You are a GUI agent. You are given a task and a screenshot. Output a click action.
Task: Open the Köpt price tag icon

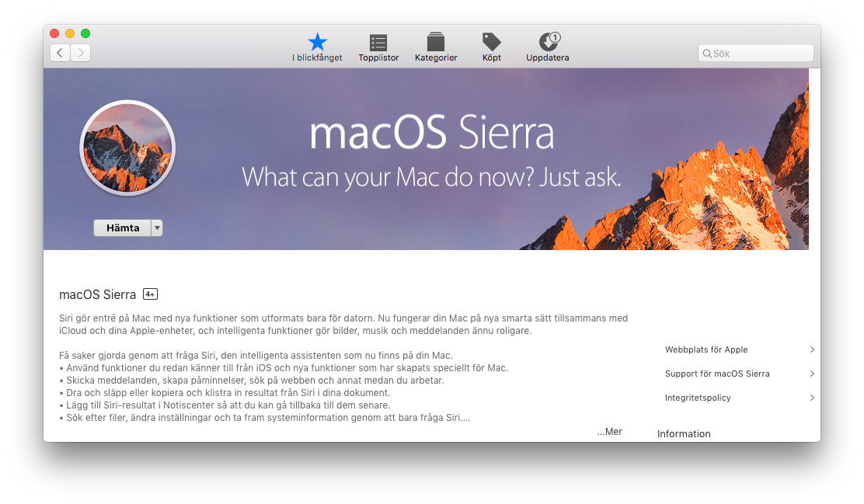[492, 42]
